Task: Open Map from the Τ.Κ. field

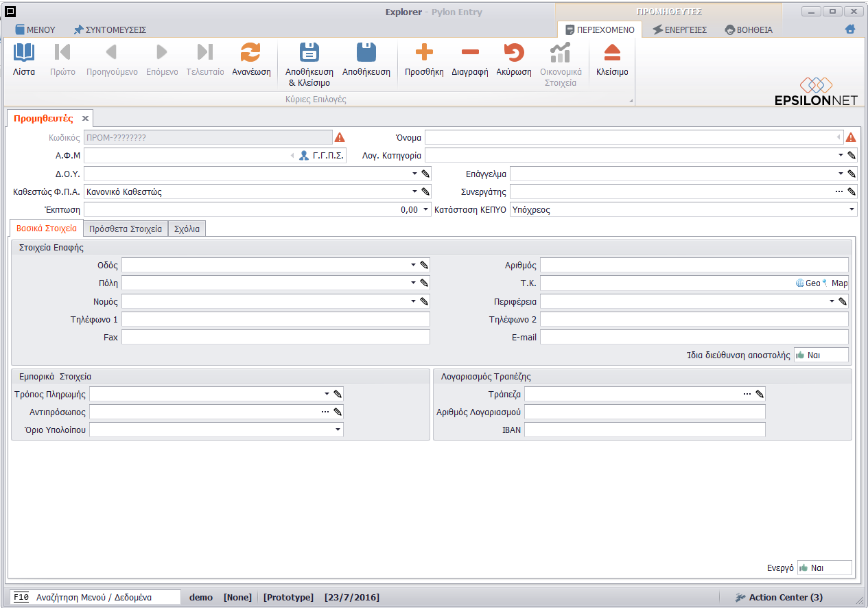Action: coord(835,283)
